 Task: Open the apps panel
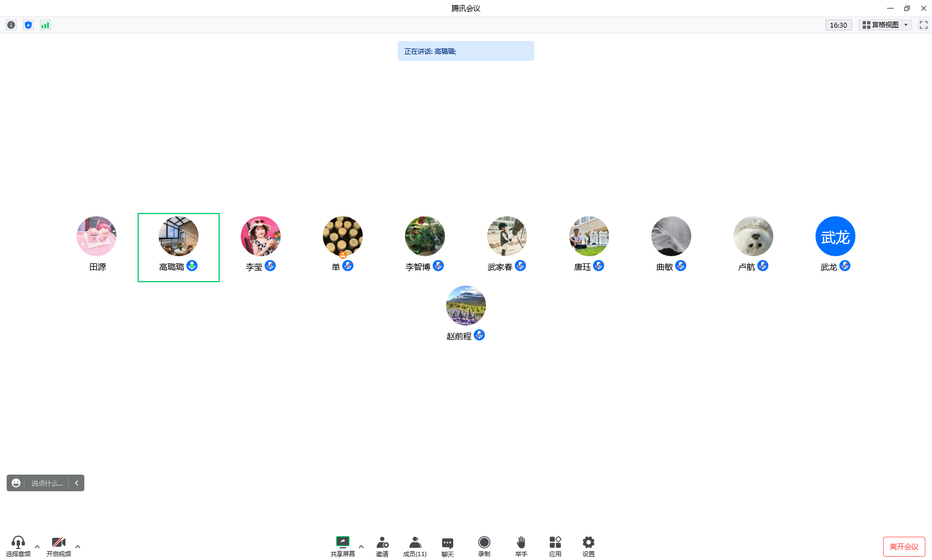555,546
